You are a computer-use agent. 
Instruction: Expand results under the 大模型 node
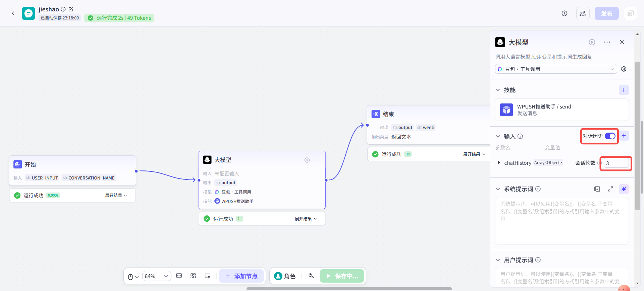click(306, 219)
